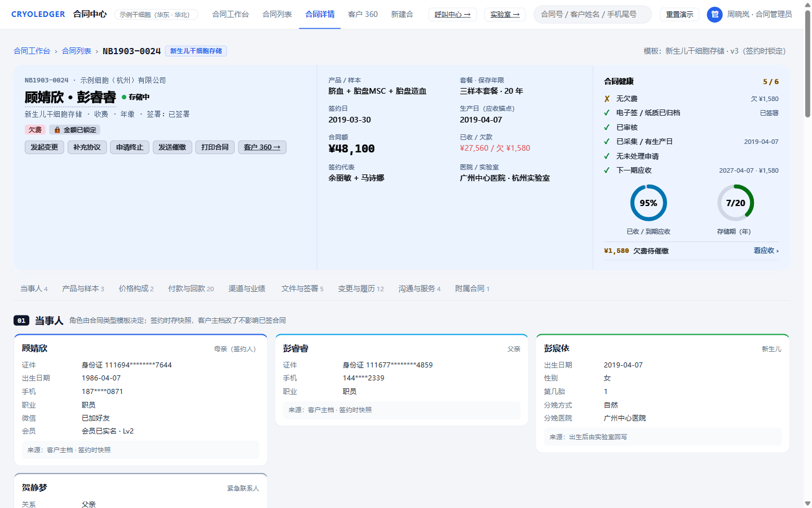Click the 新生儿干细胞存储 tag beside contract number
Image resolution: width=812 pixels, height=508 pixels.
(x=196, y=51)
